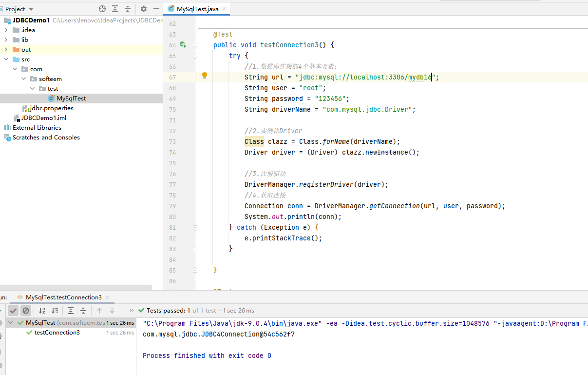The height and width of the screenshot is (375, 588).
Task: Toggle Show Passed tests checkmark button
Action: coord(13,310)
